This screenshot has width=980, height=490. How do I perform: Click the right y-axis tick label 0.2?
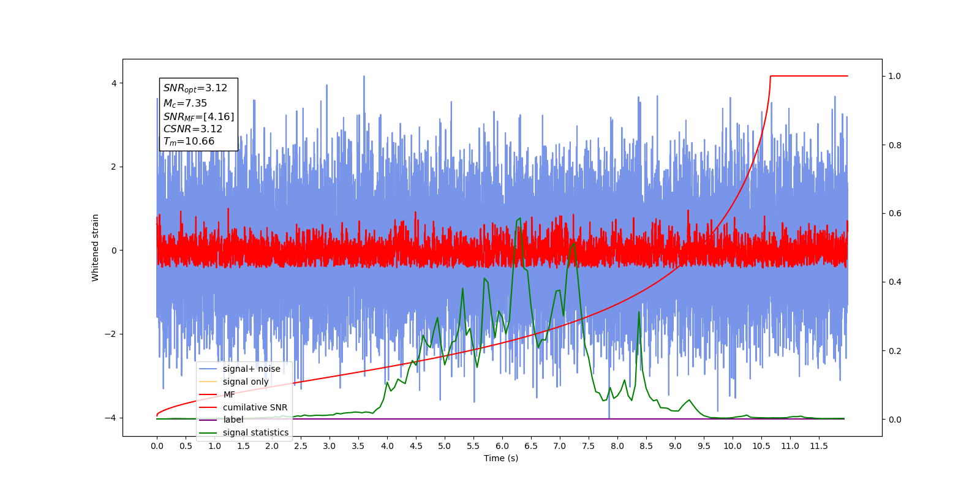(x=894, y=351)
